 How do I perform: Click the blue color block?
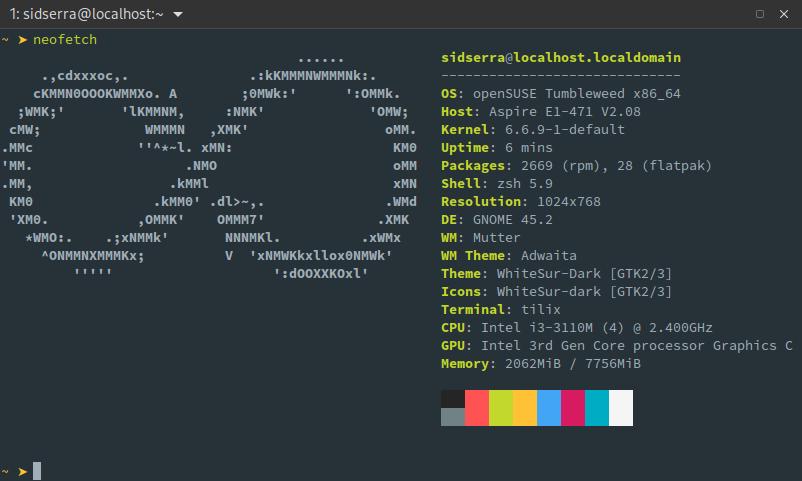[549, 408]
